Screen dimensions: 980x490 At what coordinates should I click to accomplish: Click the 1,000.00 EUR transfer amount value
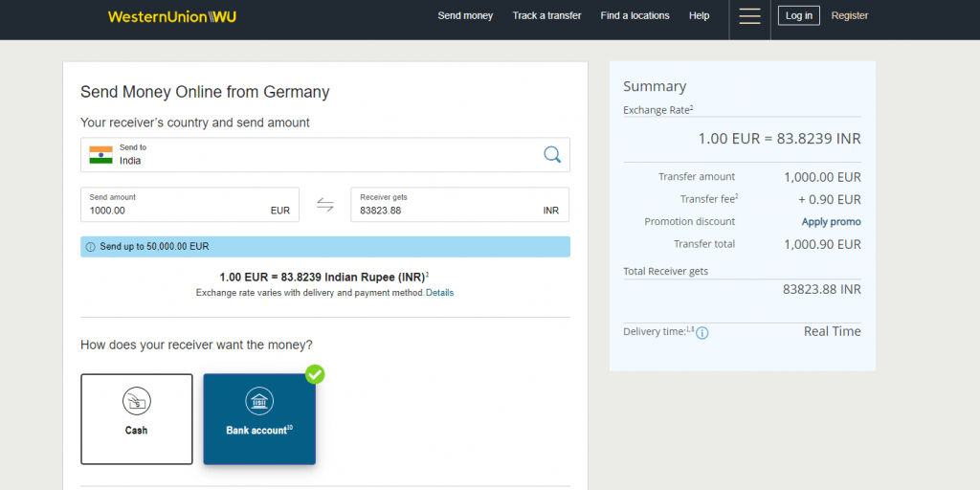coord(822,177)
